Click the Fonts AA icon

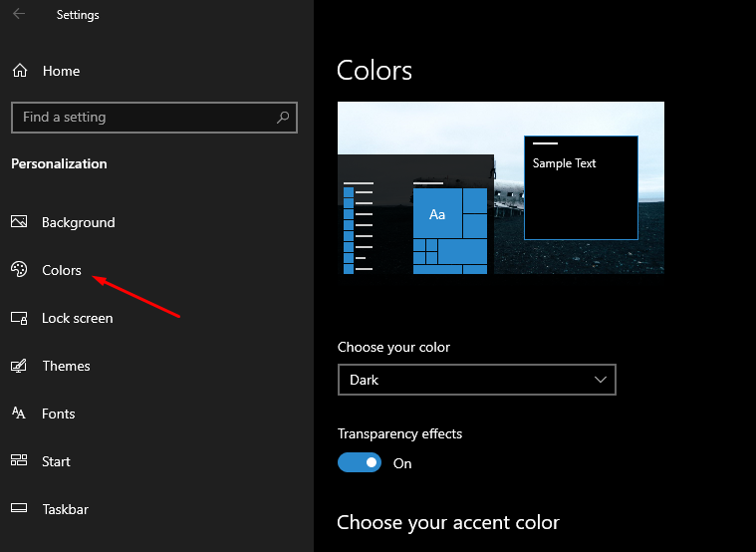(x=18, y=414)
